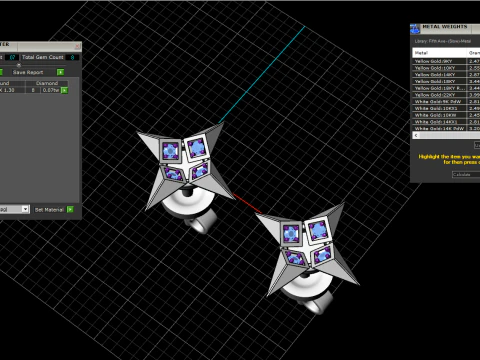Click left arrow on metal list scrollbar
Viewport: 480px width, 360px height.
416,135
